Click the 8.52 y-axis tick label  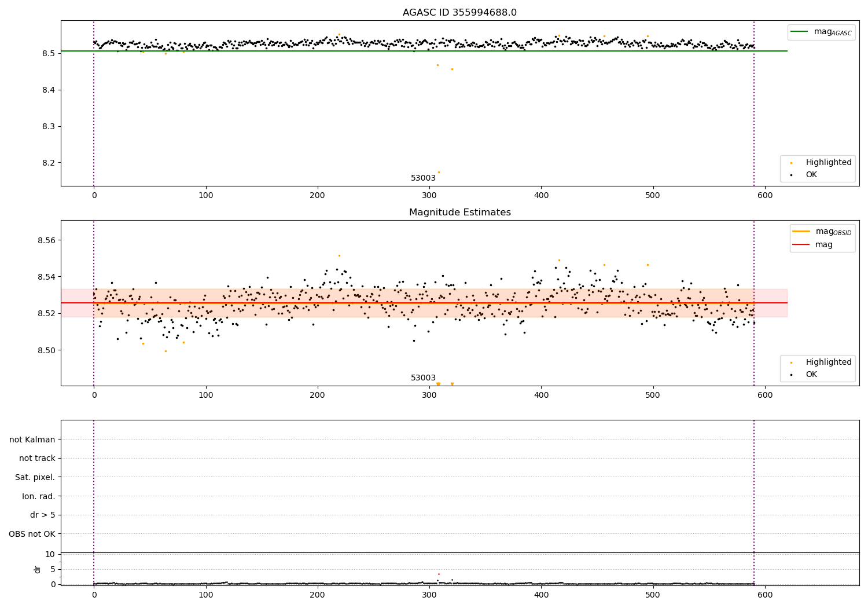pos(46,313)
